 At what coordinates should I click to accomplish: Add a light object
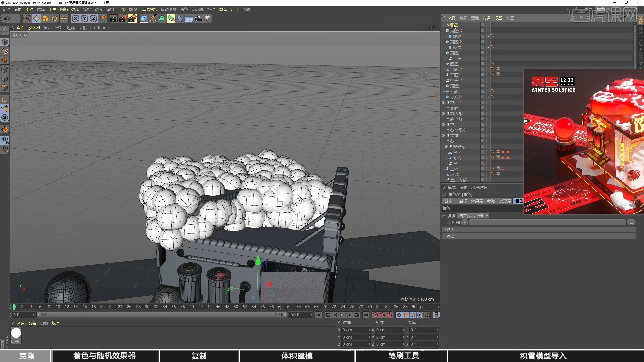pyautogui.click(x=207, y=19)
